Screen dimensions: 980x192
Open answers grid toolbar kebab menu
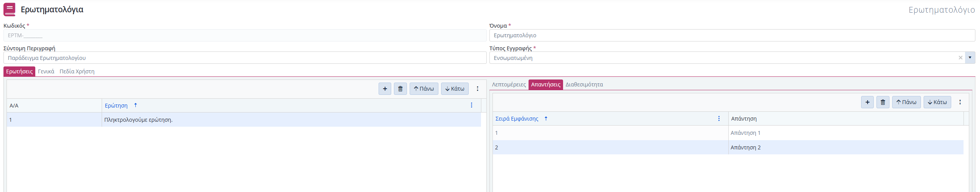pos(960,102)
